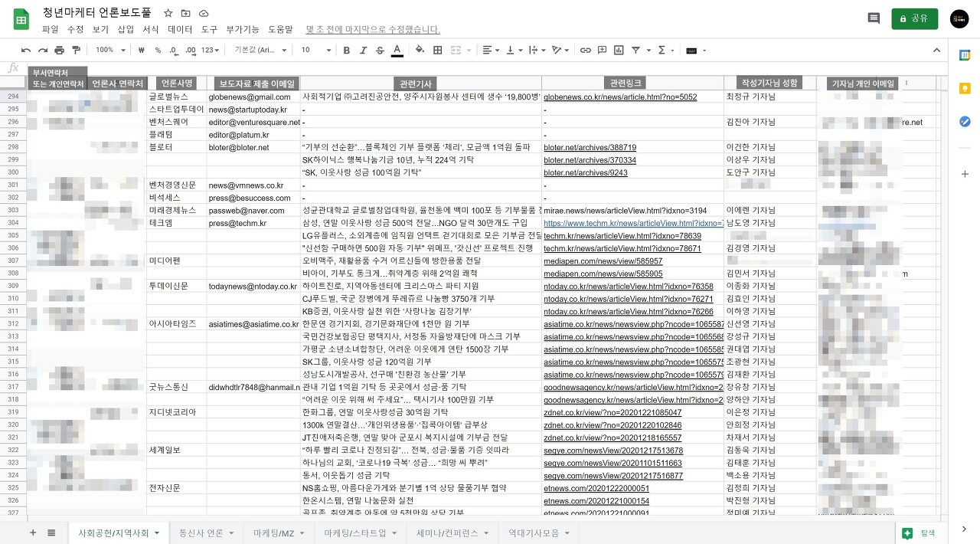Toggle italic formatting
980x544 pixels.
tap(363, 51)
